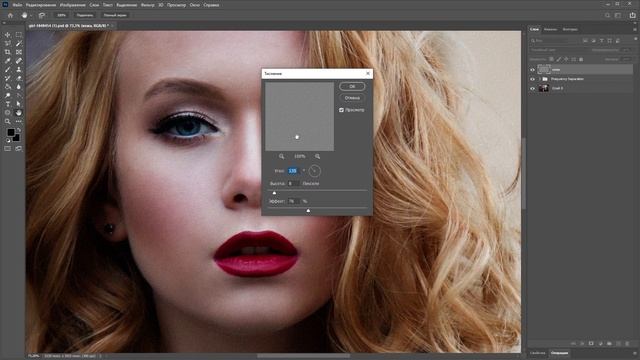This screenshot has width=640, height=360.
Task: Open the Изображение menu
Action: (73, 5)
